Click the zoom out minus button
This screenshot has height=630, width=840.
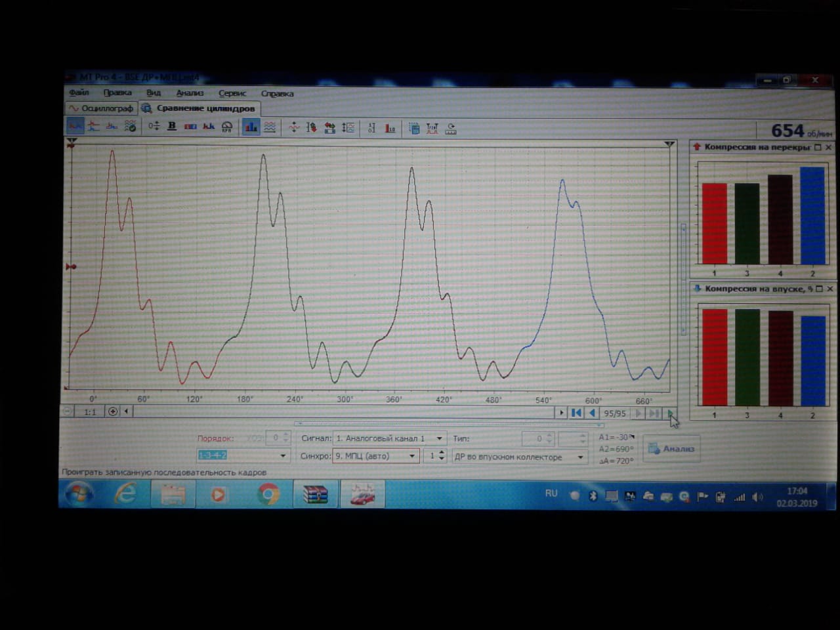(68, 411)
